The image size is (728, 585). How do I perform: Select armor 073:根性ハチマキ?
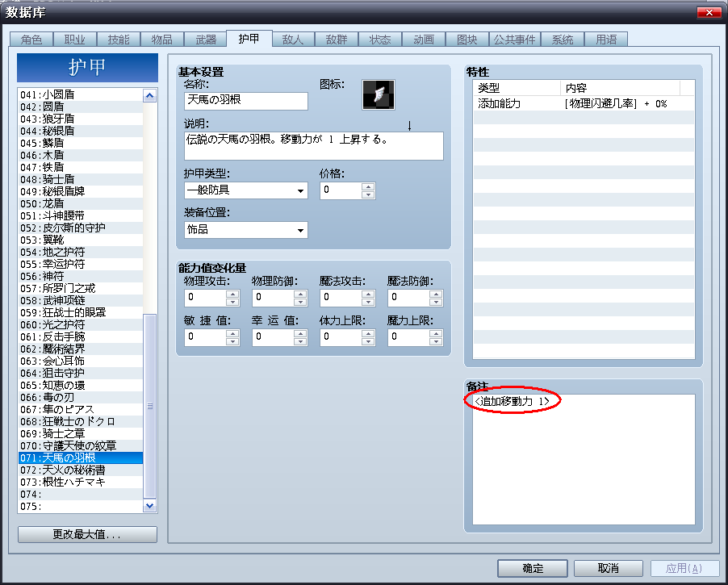click(81, 482)
